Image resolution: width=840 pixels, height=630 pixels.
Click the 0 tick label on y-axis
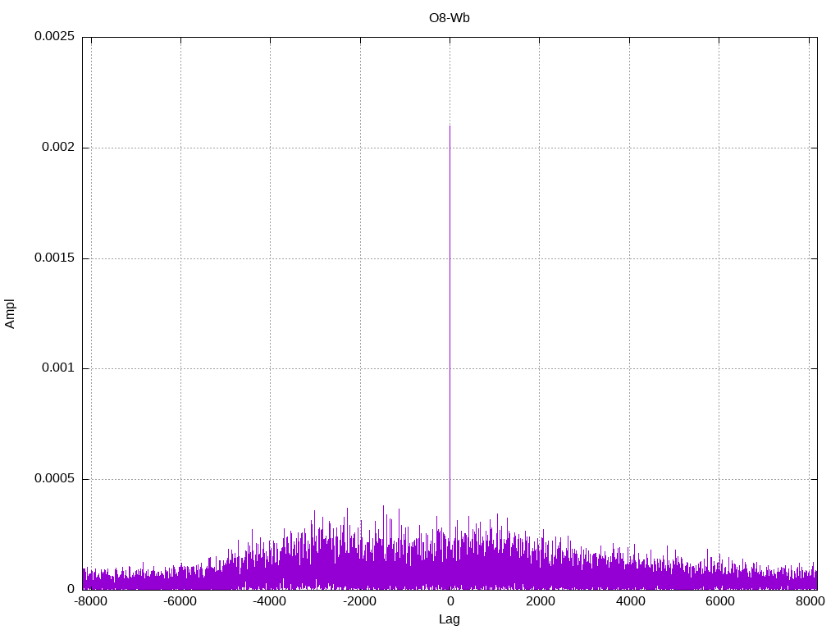pyautogui.click(x=71, y=589)
